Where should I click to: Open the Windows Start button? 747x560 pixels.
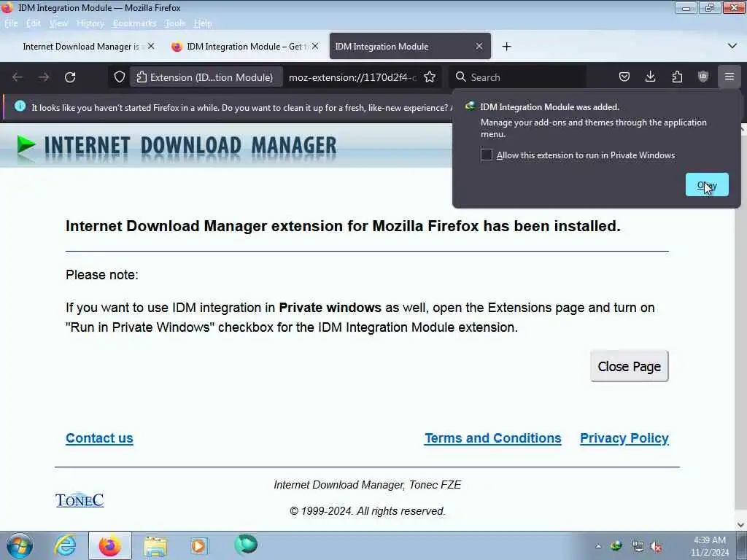(20, 545)
